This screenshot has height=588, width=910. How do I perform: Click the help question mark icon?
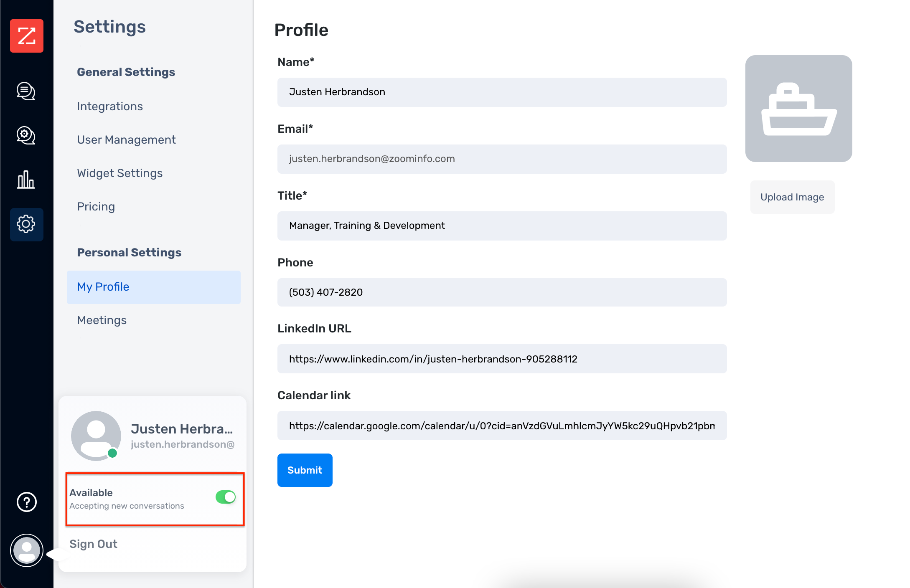[27, 502]
